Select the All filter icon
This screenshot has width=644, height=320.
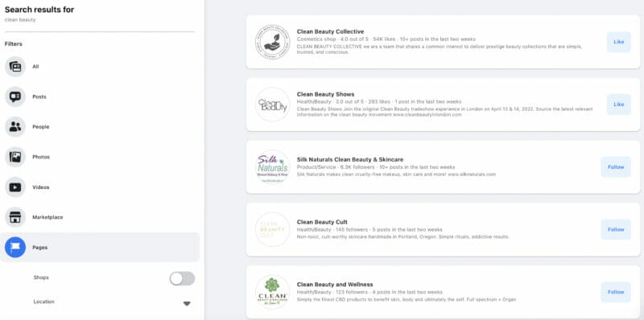pos(15,67)
